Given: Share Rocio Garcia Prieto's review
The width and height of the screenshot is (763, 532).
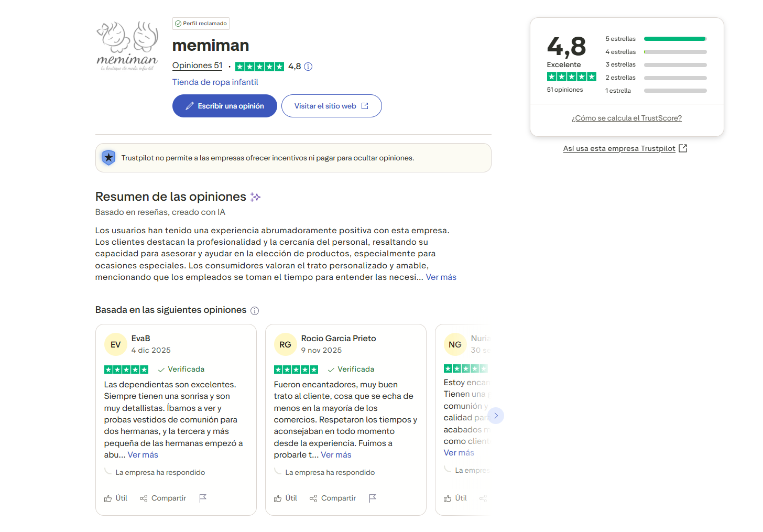Looking at the screenshot, I should 333,498.
